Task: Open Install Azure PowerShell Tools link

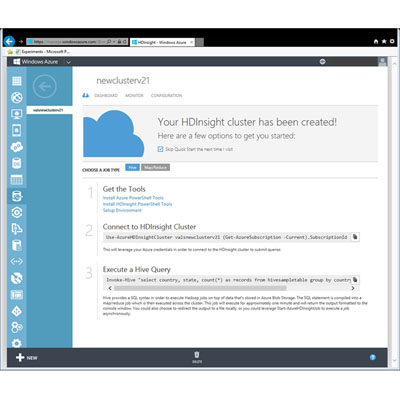Action: coord(133,198)
